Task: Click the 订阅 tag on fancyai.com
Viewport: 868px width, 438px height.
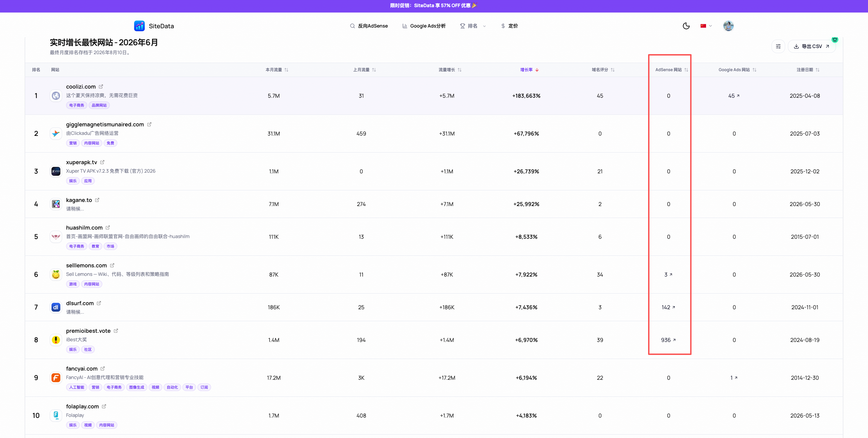Action: tap(204, 387)
